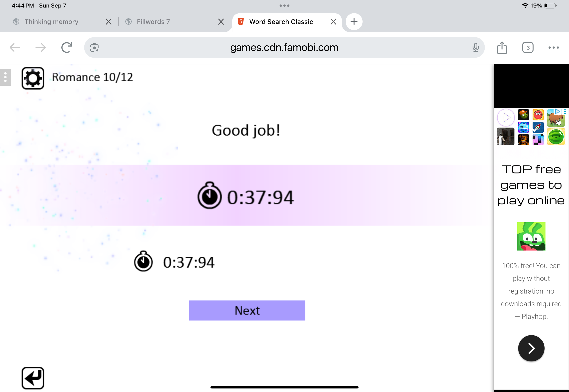Tap the lens search camera icon
This screenshot has width=569, height=392.
pyautogui.click(x=94, y=47)
